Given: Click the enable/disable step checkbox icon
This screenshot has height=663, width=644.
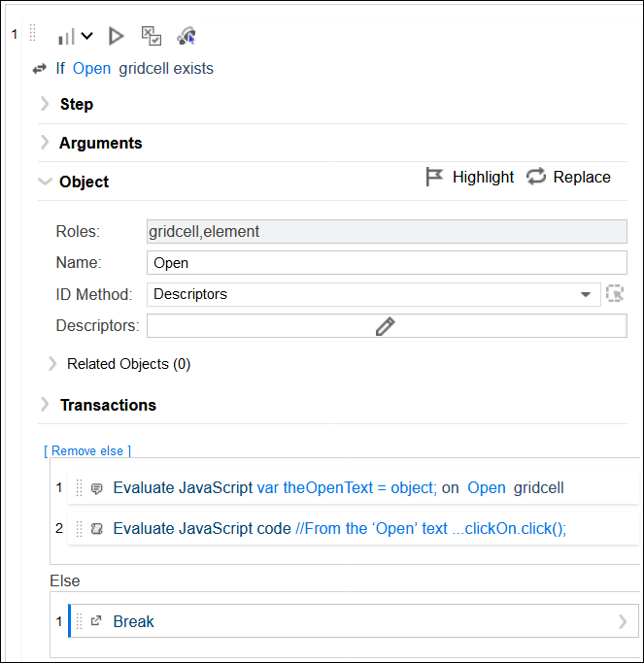Looking at the screenshot, I should coord(152,36).
